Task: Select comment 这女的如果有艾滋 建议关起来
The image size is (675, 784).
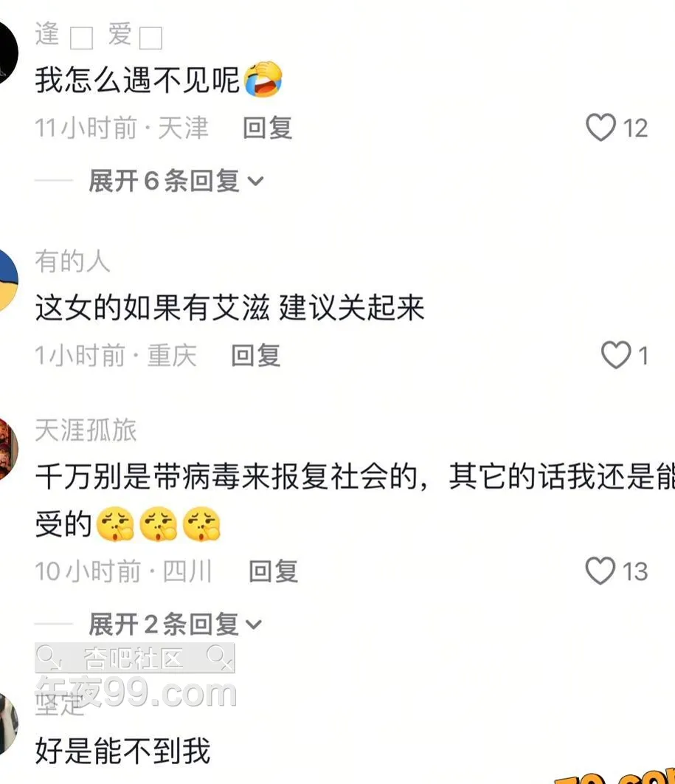Action: tap(230, 307)
